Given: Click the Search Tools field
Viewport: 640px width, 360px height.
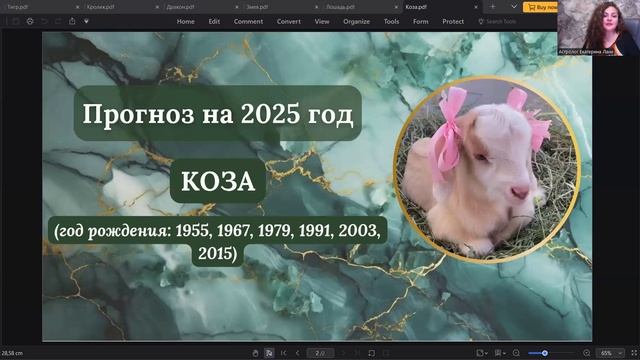Looking at the screenshot, I should tap(497, 22).
